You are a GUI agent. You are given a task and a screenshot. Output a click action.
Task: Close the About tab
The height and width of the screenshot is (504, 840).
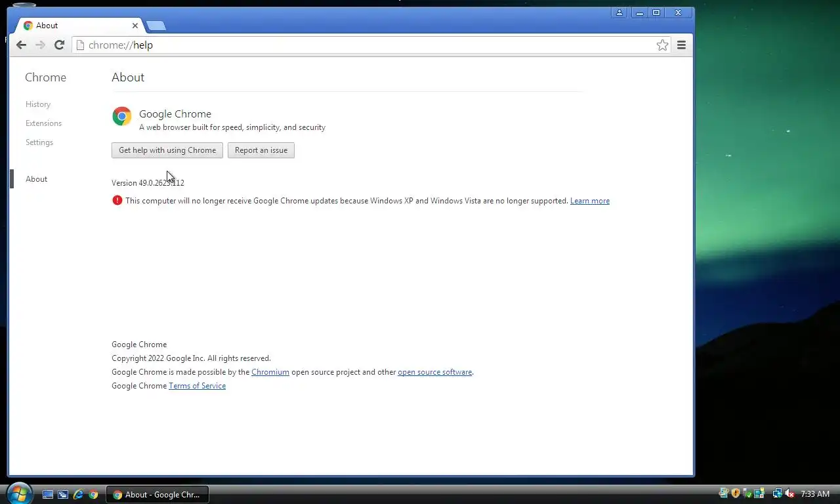pos(135,26)
